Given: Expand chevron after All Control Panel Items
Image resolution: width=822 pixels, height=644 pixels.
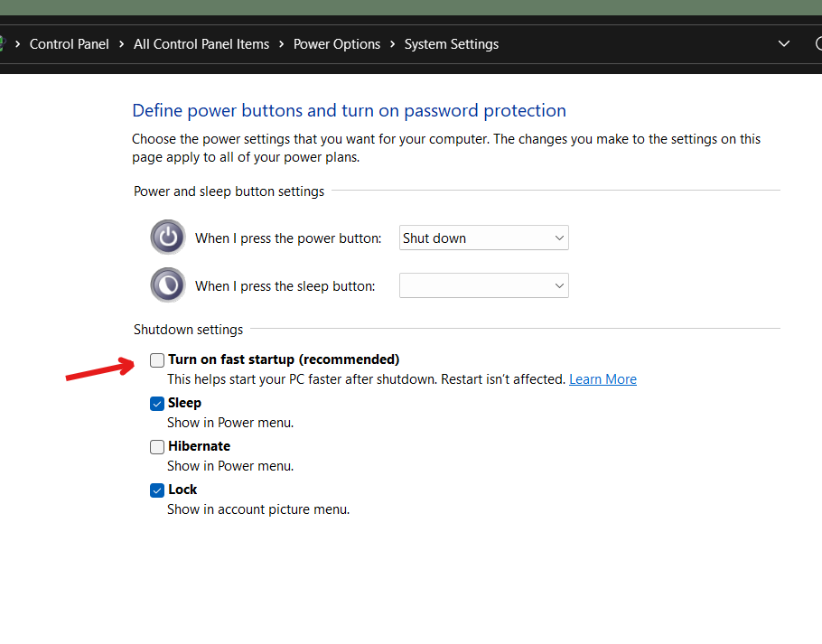Looking at the screenshot, I should click(282, 44).
